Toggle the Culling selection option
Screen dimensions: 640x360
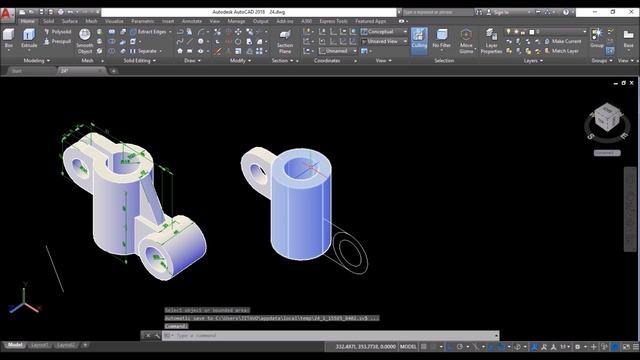[x=419, y=40]
